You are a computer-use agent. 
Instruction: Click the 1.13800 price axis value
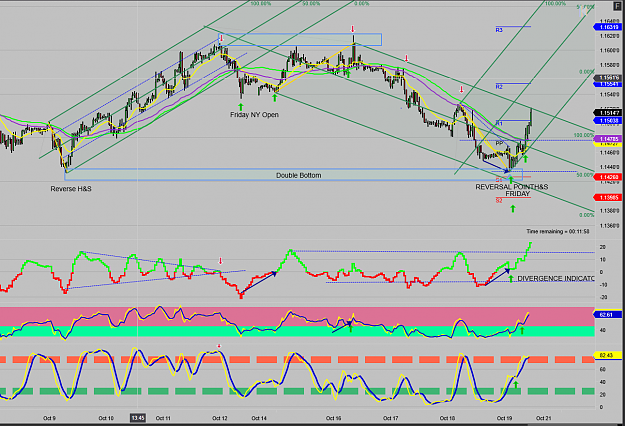click(x=609, y=211)
